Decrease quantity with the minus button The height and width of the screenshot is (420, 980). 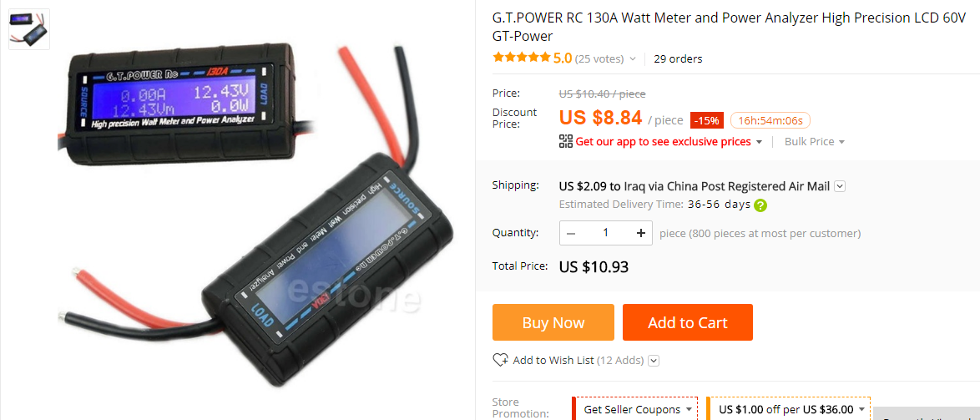click(x=571, y=233)
